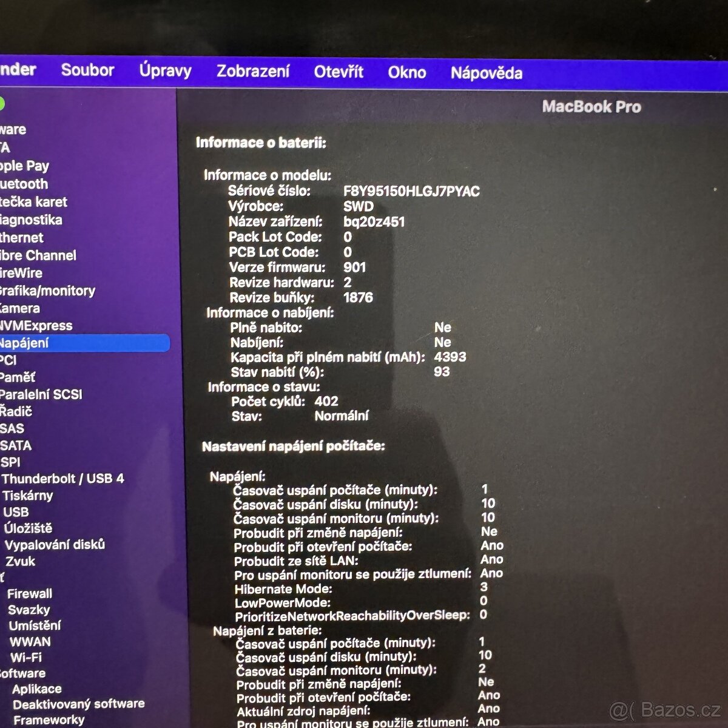Image resolution: width=728 pixels, height=728 pixels.
Task: Click the LowPowerMode row label
Action: point(283,602)
